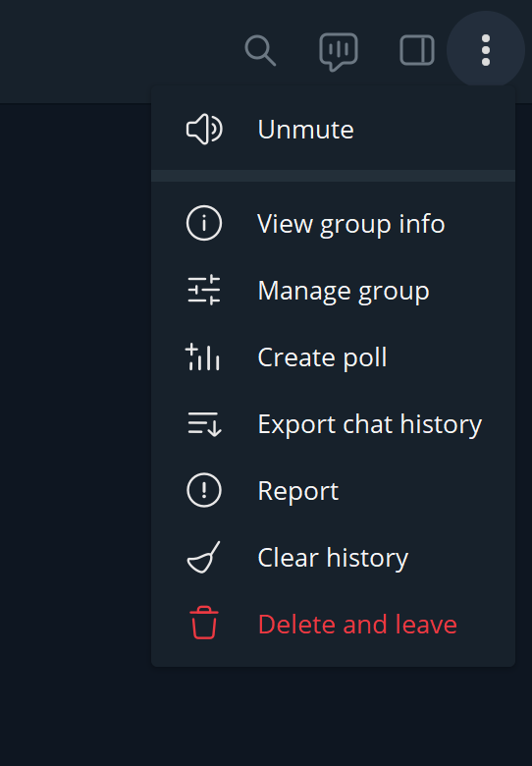
Task: Click the bar chart poll icon
Action: (202, 357)
